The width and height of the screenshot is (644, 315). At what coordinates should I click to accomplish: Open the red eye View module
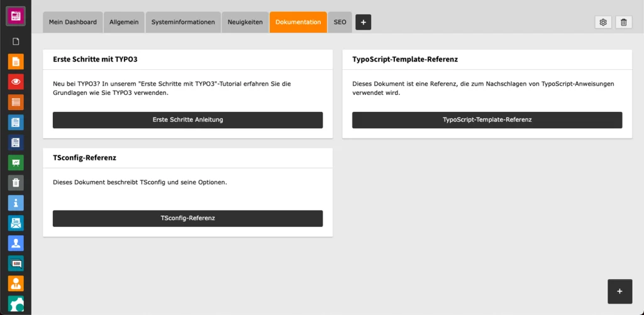(x=16, y=82)
